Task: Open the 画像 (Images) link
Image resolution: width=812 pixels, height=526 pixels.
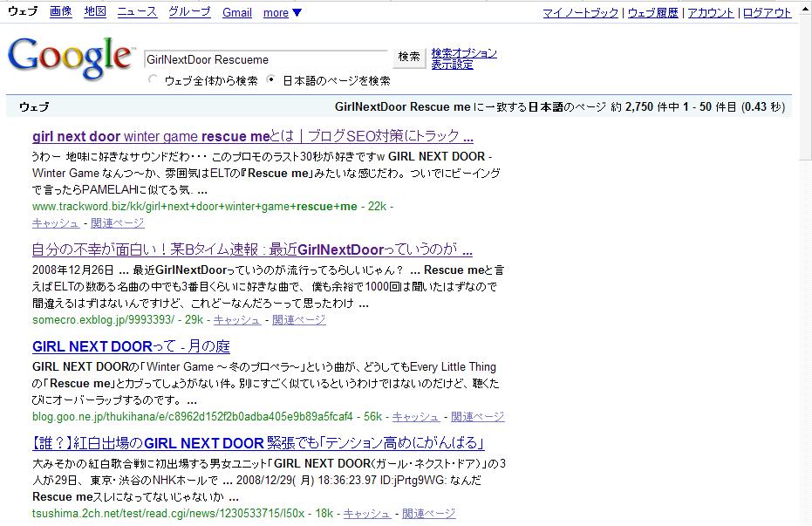Action: [x=60, y=12]
